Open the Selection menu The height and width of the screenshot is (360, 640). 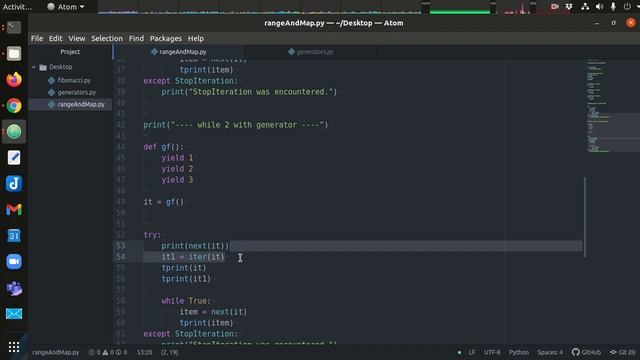[107, 38]
